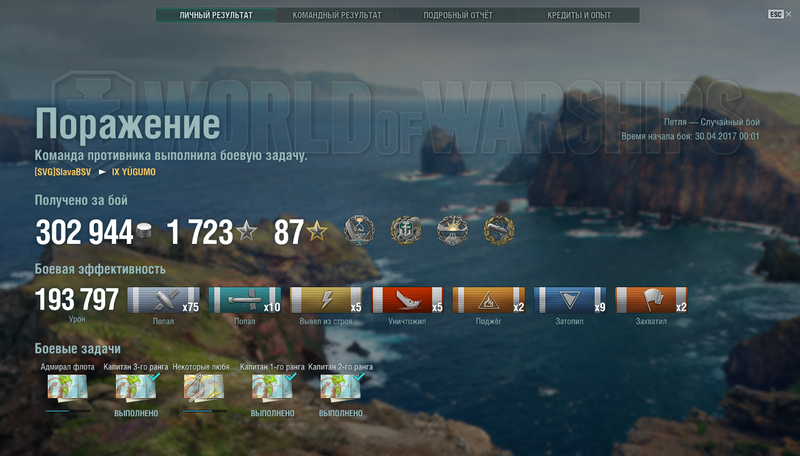Close the results screen with ESC button
Image resolution: width=800 pixels, height=456 pixels.
point(779,14)
